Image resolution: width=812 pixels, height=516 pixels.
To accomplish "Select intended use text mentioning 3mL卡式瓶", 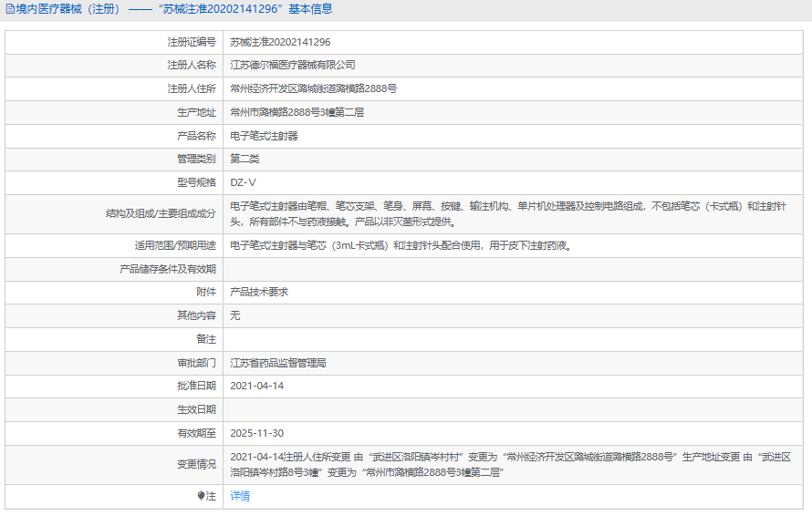I will coord(401,245).
